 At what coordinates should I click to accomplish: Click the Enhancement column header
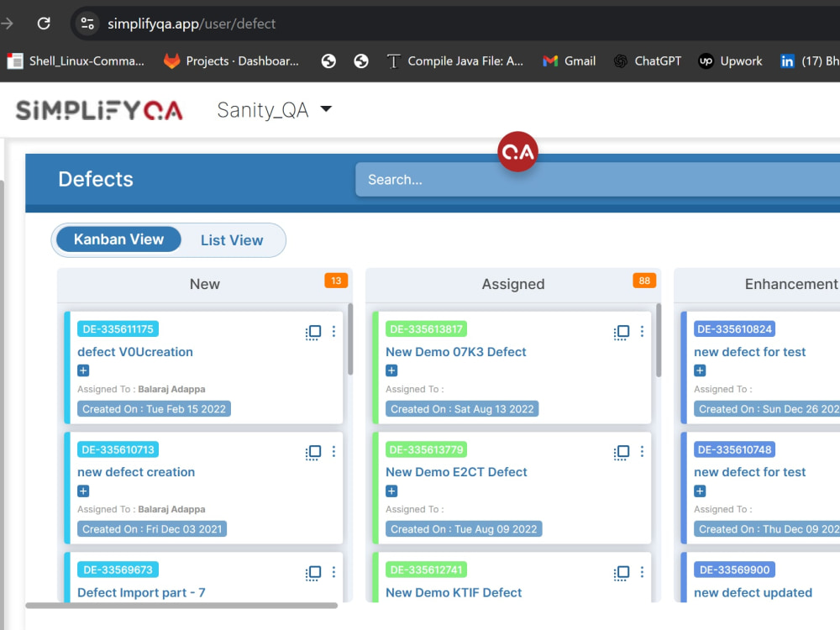point(790,284)
